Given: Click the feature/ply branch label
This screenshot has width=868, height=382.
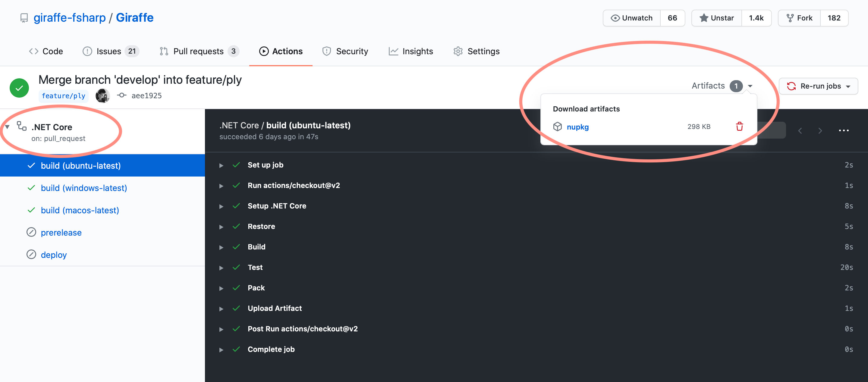Looking at the screenshot, I should point(63,96).
